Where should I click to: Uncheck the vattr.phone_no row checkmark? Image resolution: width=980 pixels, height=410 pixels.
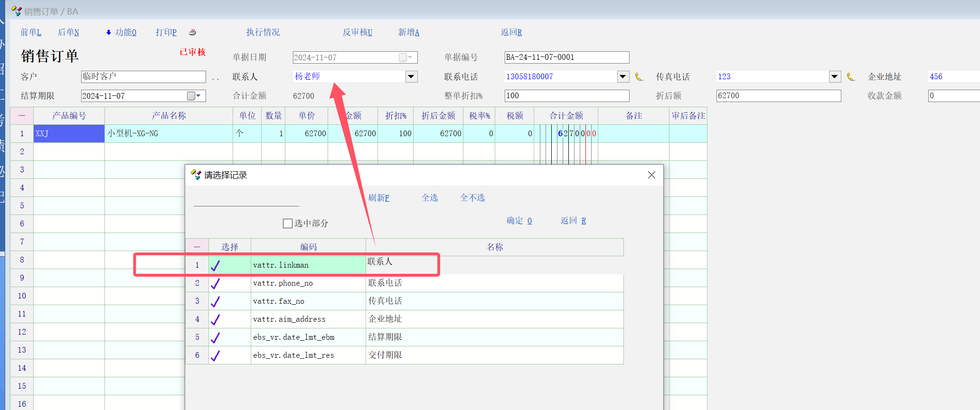(215, 283)
